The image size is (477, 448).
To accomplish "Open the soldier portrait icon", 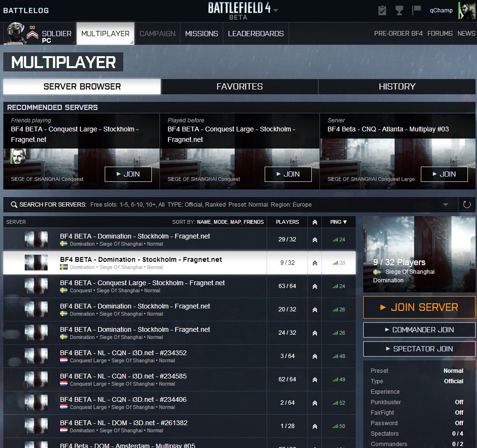I will click(x=16, y=33).
